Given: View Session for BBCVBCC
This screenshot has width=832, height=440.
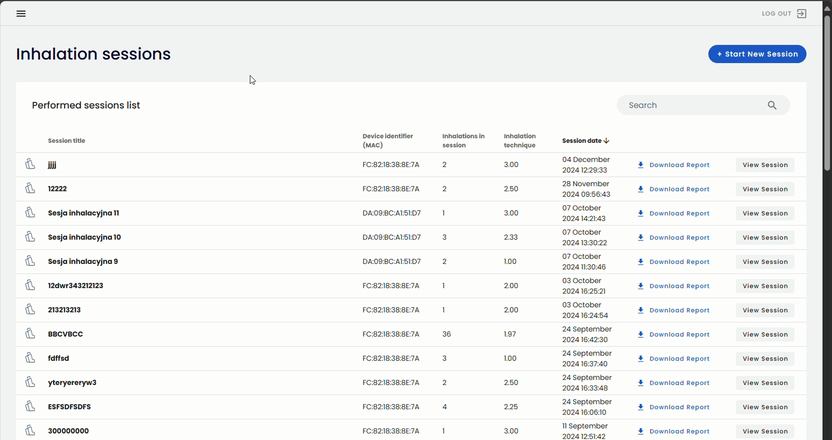Looking at the screenshot, I should (x=765, y=335).
